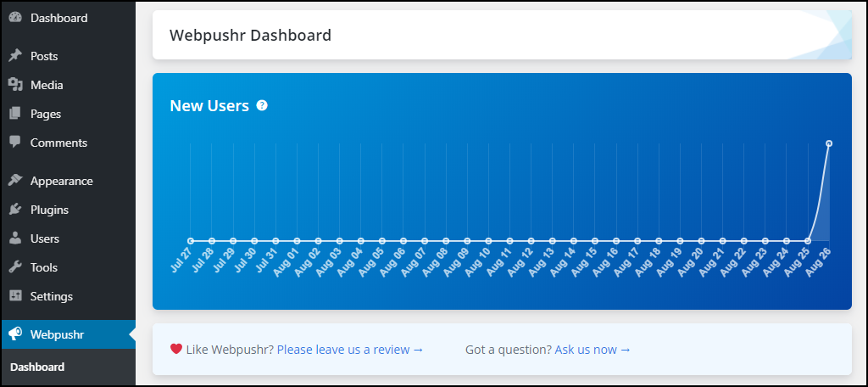Click the Jul 27 data point on chart
Image resolution: width=868 pixels, height=387 pixels.
191,241
